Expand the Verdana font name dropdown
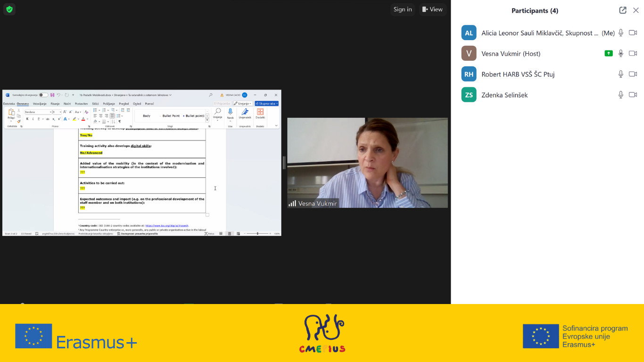644x362 pixels. 50,112
